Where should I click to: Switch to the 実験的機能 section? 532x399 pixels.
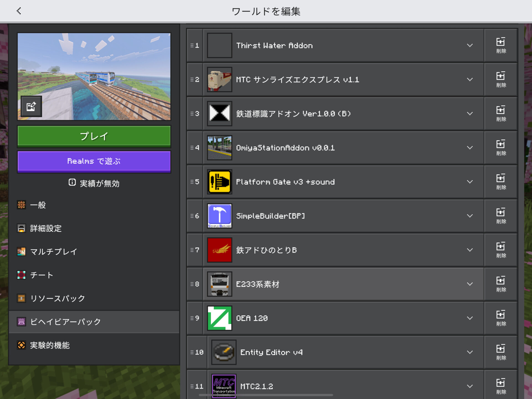point(50,345)
